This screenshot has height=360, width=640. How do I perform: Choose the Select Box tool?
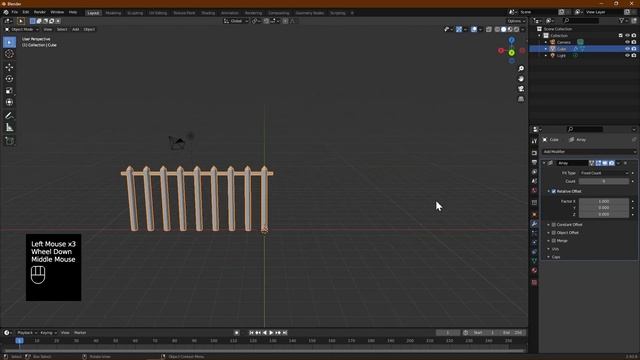[x=9, y=42]
